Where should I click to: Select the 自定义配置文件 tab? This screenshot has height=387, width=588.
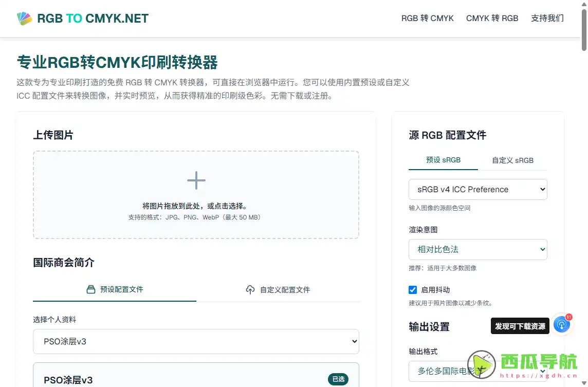tap(278, 289)
